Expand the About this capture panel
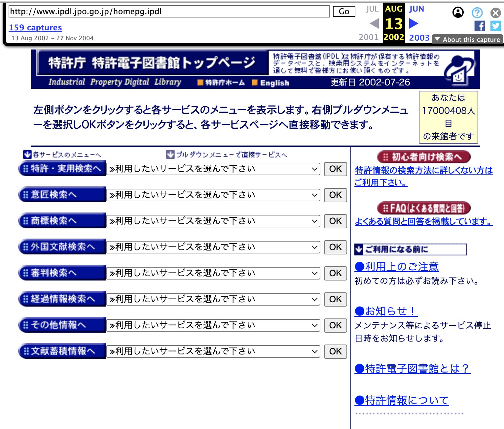Viewport: 504px width, 429px height. coord(467,40)
